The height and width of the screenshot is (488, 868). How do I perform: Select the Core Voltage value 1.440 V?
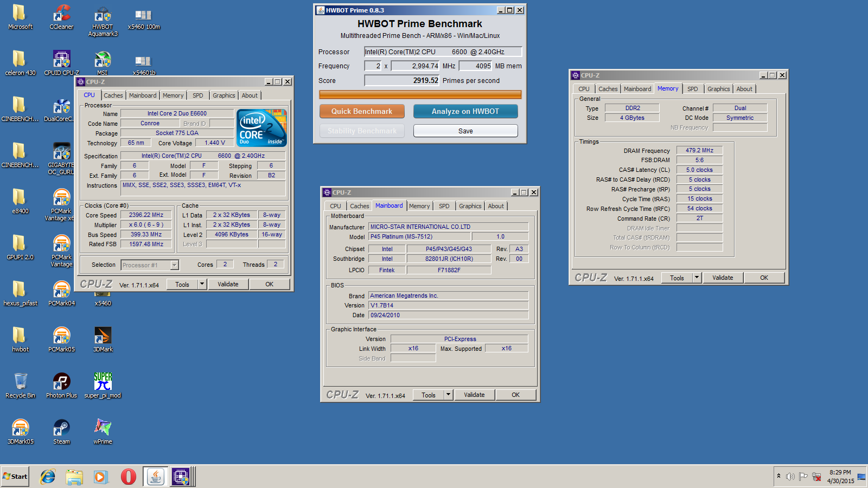[215, 143]
